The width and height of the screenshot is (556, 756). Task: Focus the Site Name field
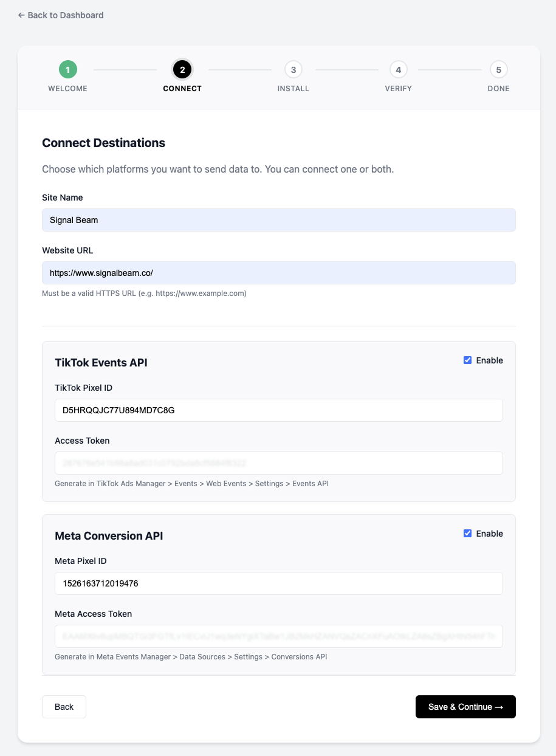click(x=279, y=220)
